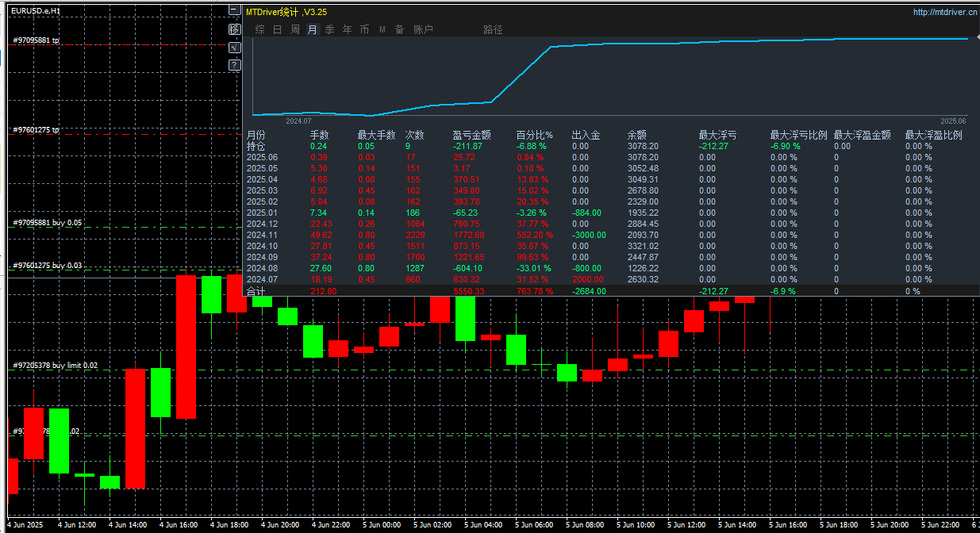Open the http://mtdriver.cn link

pos(945,12)
